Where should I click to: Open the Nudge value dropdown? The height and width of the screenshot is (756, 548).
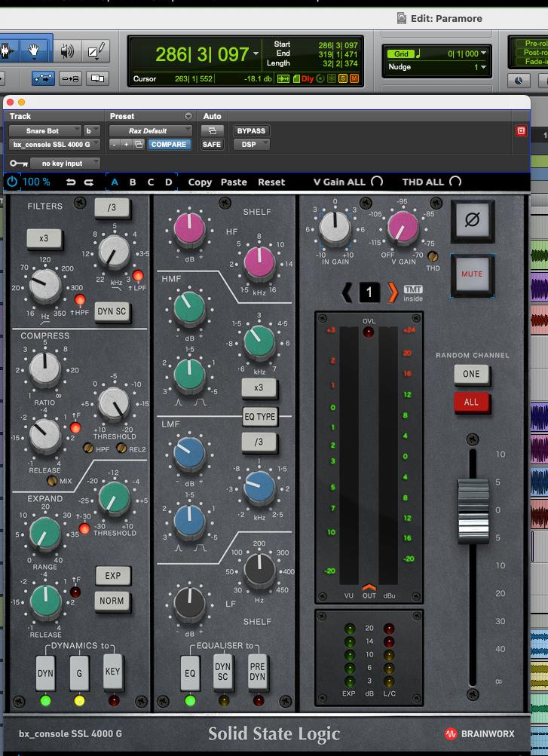point(483,67)
